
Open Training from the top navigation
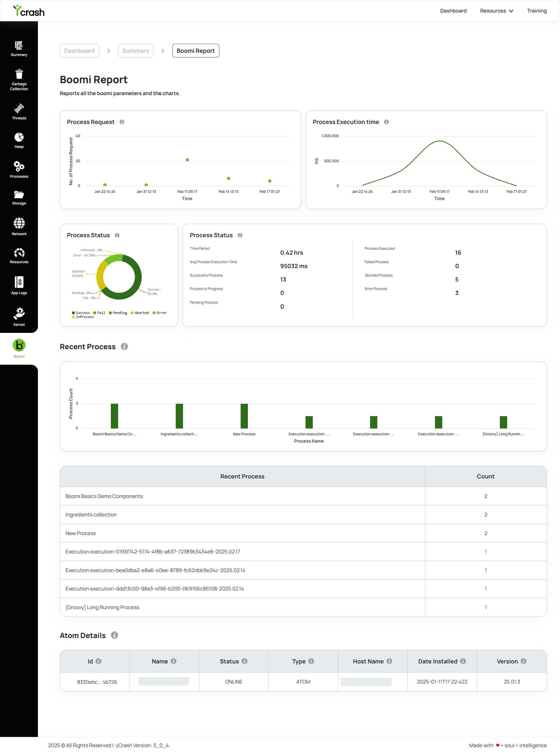537,11
